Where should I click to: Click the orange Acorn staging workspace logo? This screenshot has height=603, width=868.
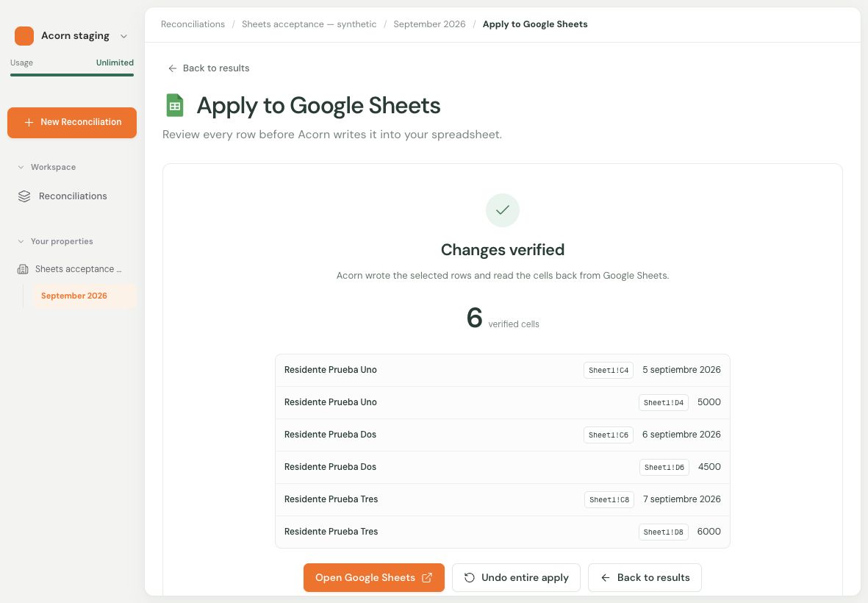pyautogui.click(x=24, y=36)
